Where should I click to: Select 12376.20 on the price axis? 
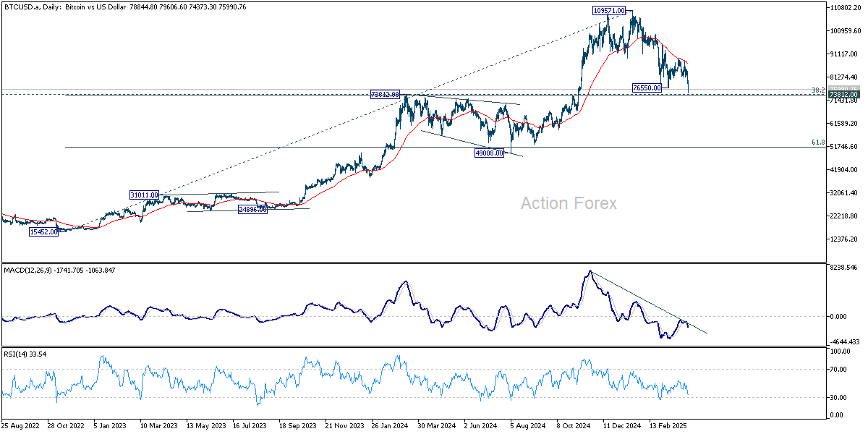click(x=843, y=239)
